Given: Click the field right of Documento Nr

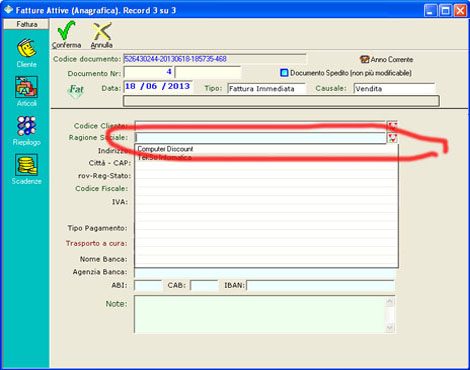Looking at the screenshot, I should click(x=208, y=72).
